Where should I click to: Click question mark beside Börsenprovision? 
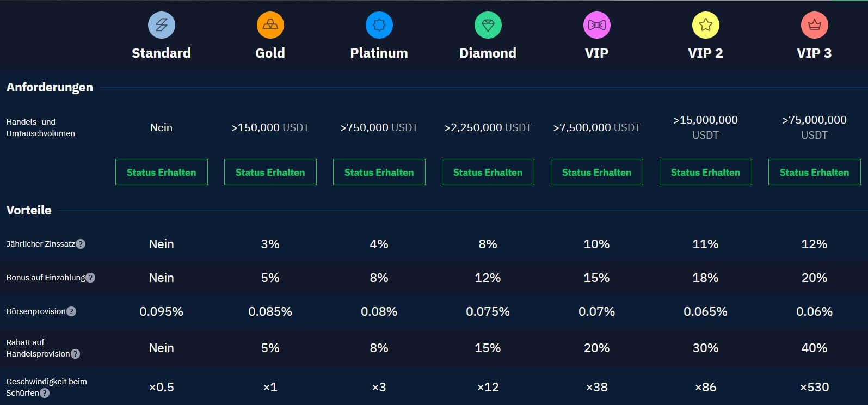tap(71, 311)
